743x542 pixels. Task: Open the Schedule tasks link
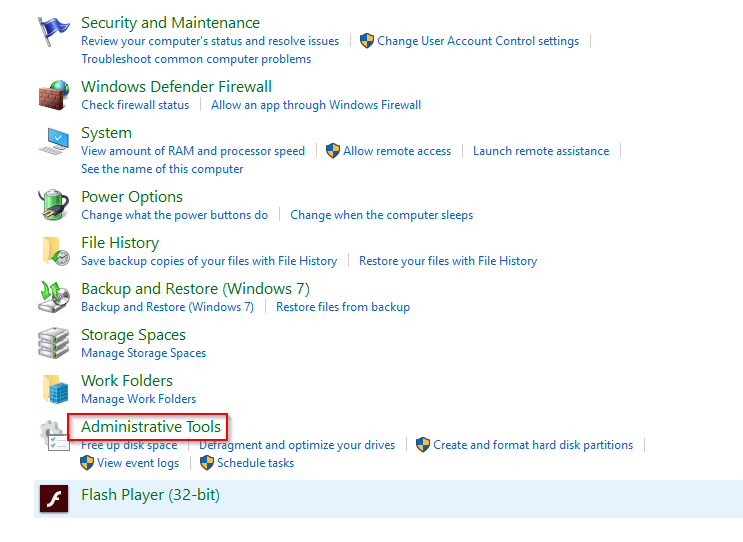click(255, 463)
